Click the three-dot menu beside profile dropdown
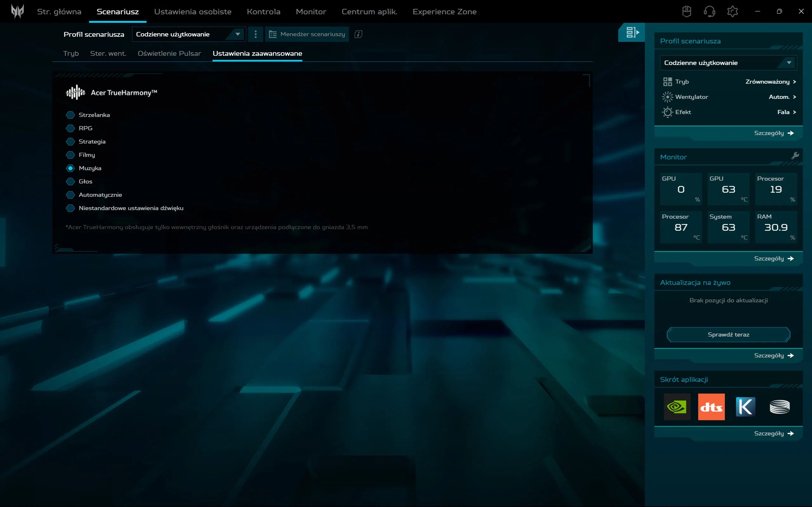 (256, 34)
